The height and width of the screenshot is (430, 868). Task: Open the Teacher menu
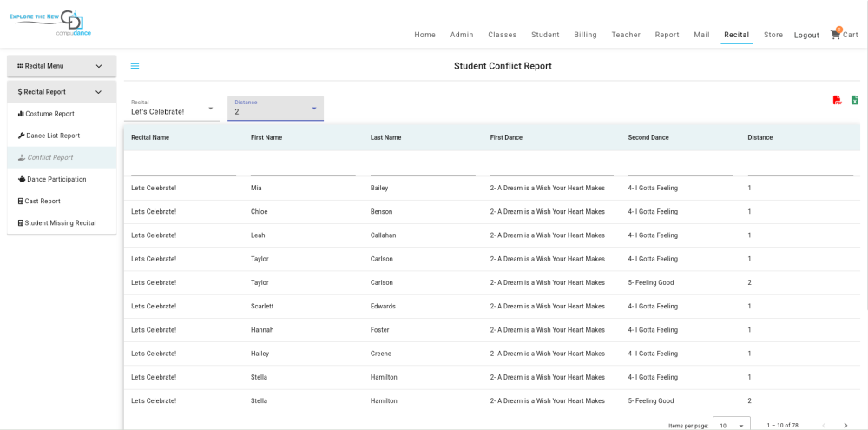click(626, 35)
